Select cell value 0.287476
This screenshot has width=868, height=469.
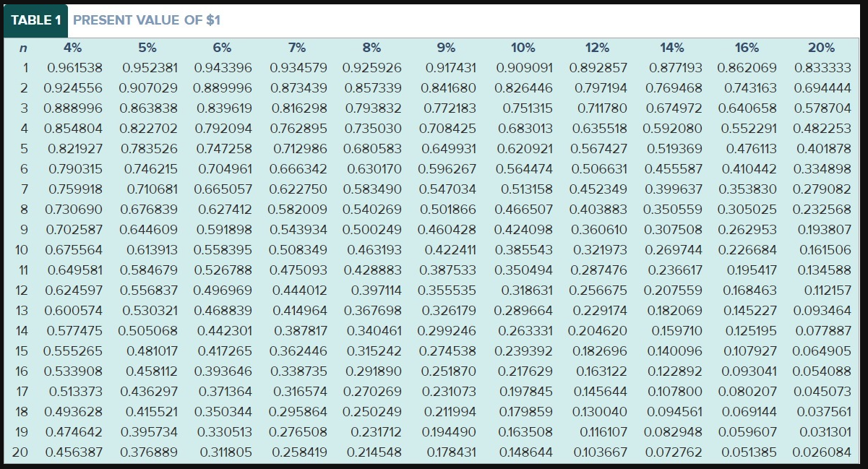pos(599,270)
